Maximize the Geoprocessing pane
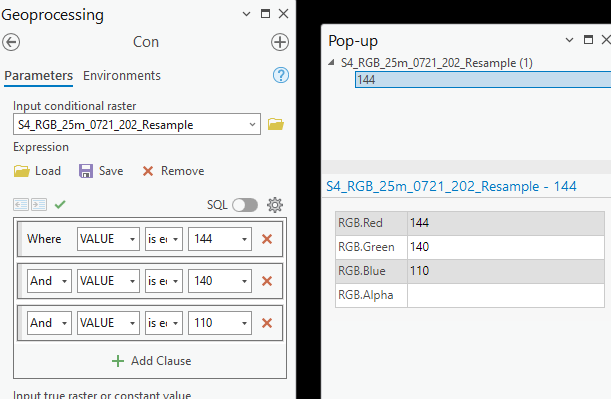This screenshot has width=611, height=399. coord(265,14)
